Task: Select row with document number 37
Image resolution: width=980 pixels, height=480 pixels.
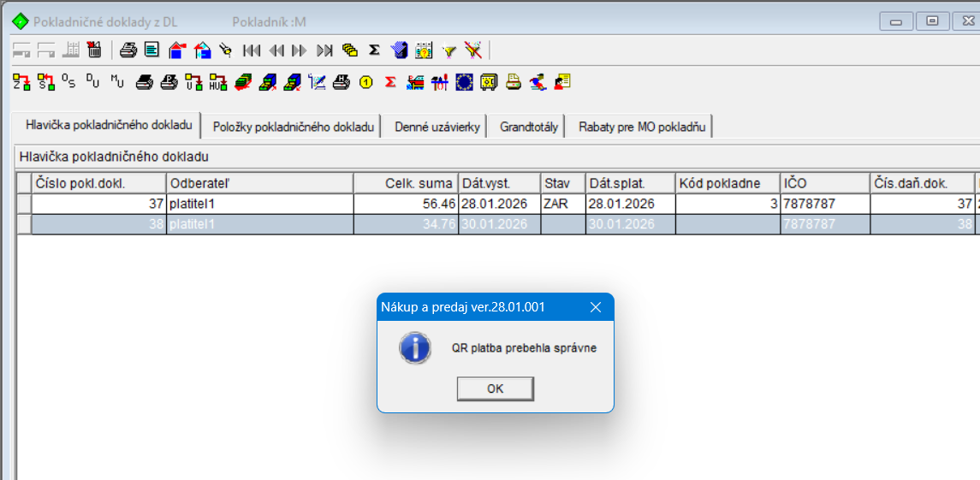Action: click(98, 204)
